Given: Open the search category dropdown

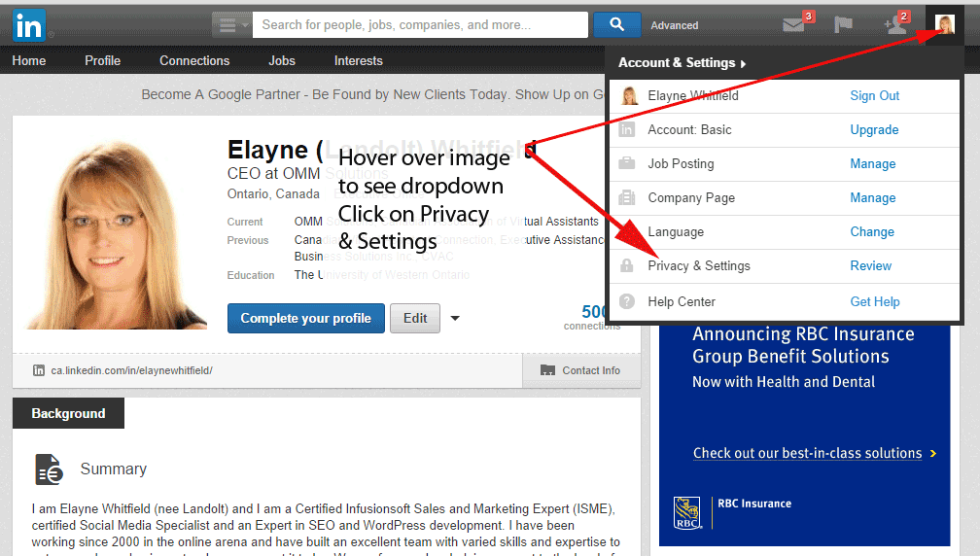Looking at the screenshot, I should click(x=231, y=25).
